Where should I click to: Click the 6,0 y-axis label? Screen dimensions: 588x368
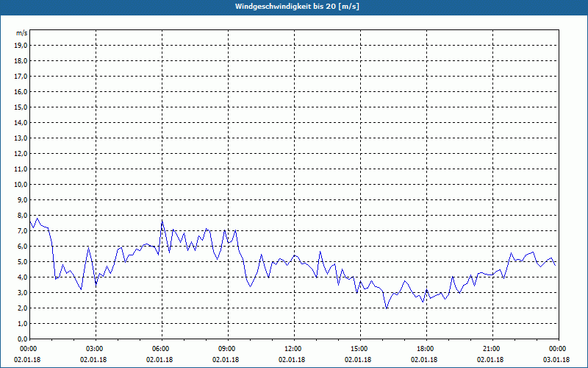[22, 247]
